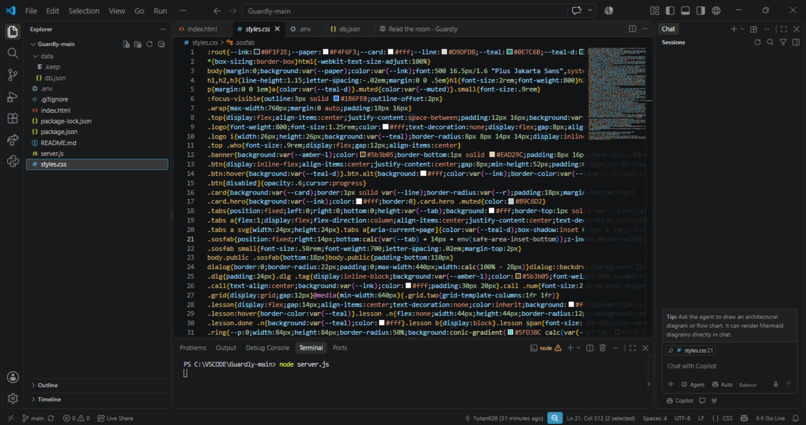Search the chat Sessions
806x425 pixels.
point(770,42)
